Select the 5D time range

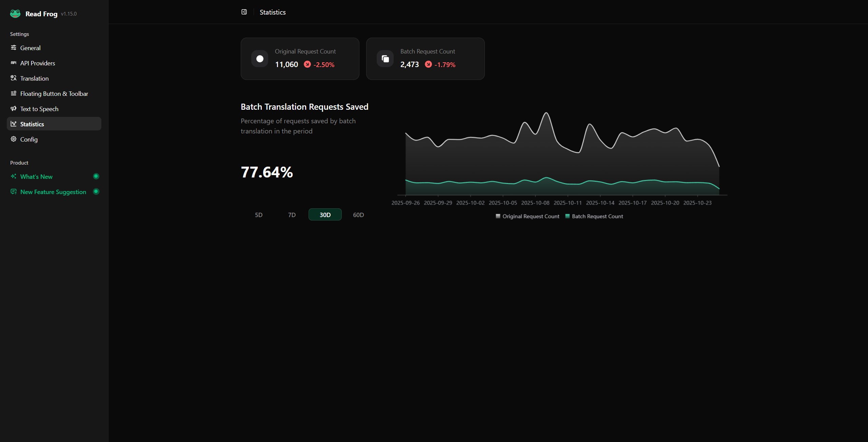(259, 215)
